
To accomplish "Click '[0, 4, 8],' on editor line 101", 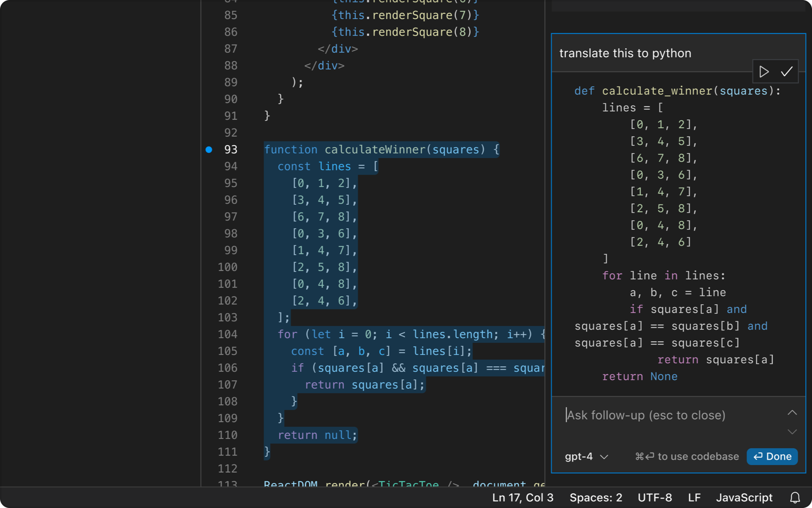I will coord(324,284).
